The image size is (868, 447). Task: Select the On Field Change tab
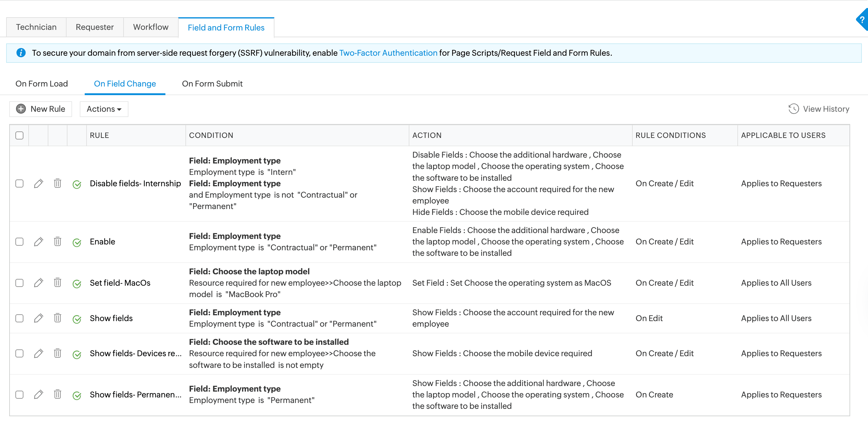click(125, 84)
